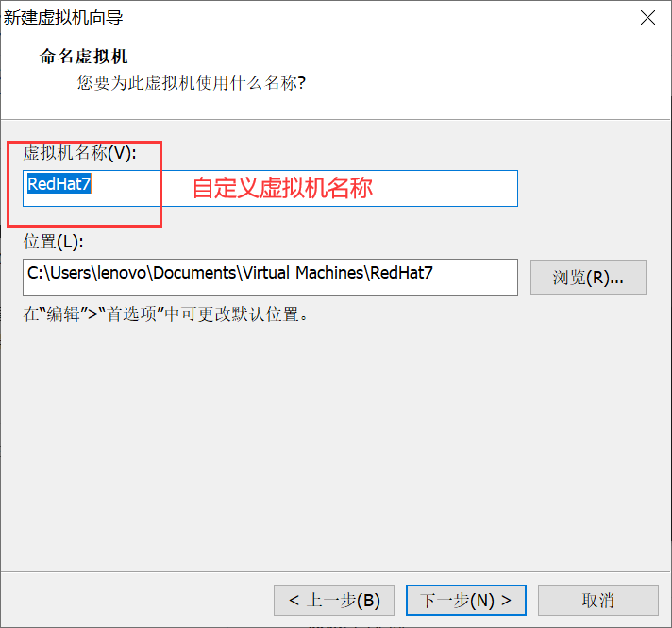Image resolution: width=672 pixels, height=628 pixels.
Task: Click the 虚拟机名称(V): label
Action: (79, 153)
